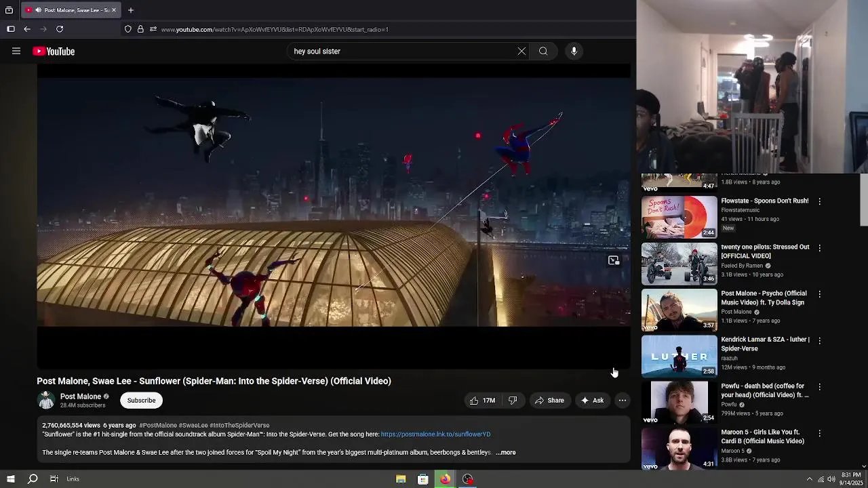
Task: Open Task View on taskbar
Action: 54,479
